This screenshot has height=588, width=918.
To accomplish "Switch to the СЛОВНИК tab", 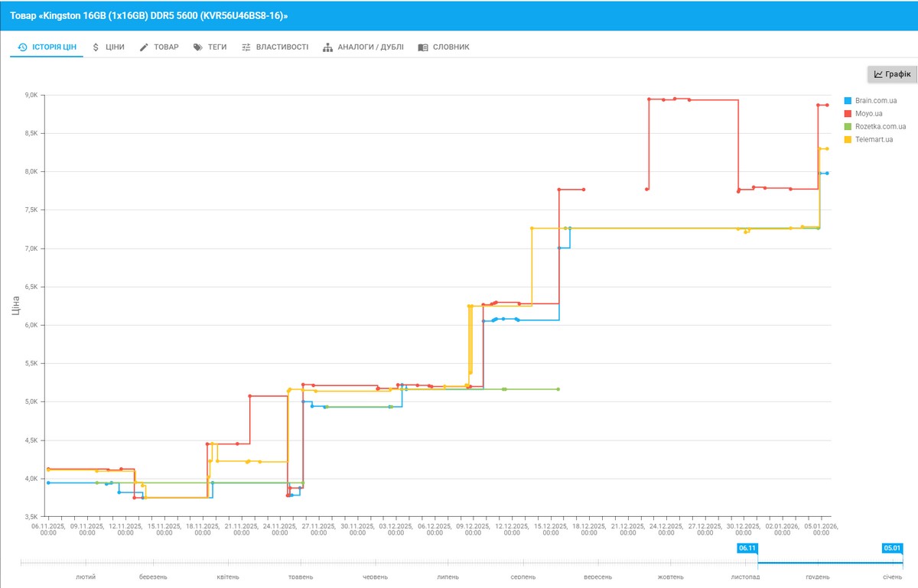I will (x=444, y=47).
